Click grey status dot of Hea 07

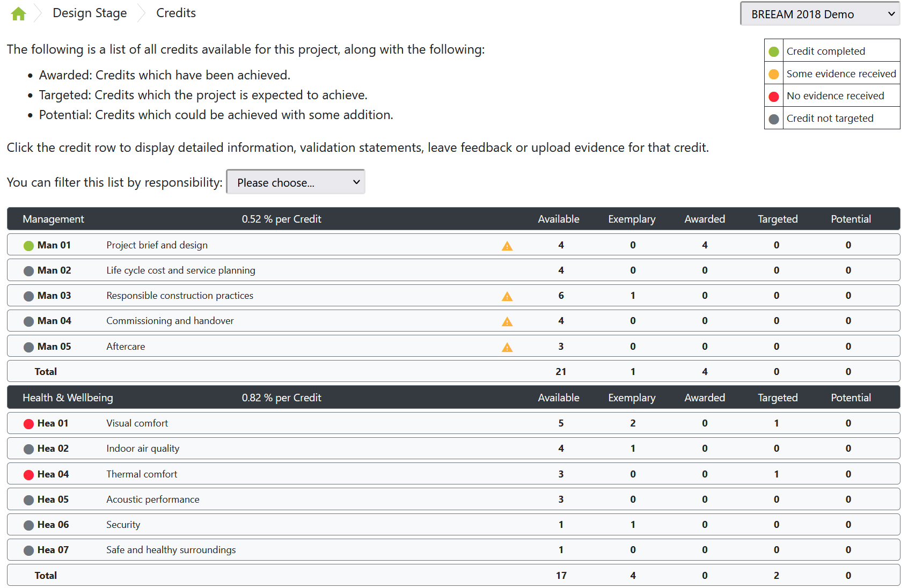click(x=29, y=550)
